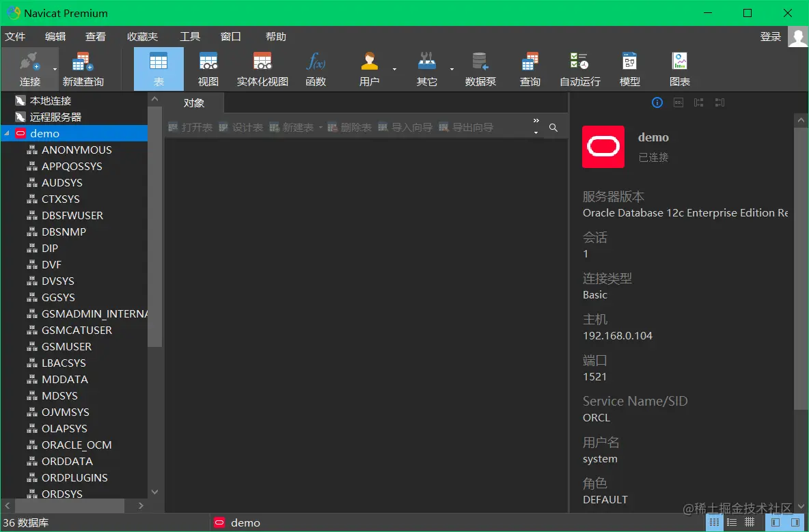Click the Oracle connection icon in the status bar
Viewport: 809px width, 532px height.
tap(219, 522)
